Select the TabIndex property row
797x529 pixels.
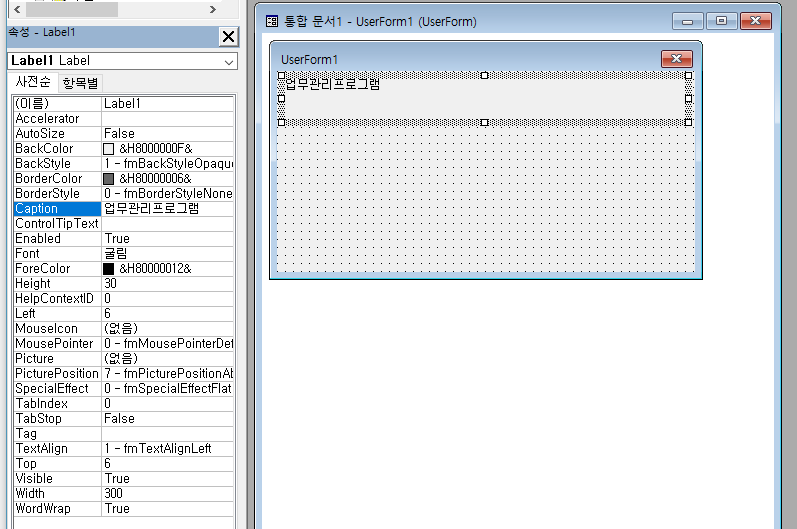[124, 403]
